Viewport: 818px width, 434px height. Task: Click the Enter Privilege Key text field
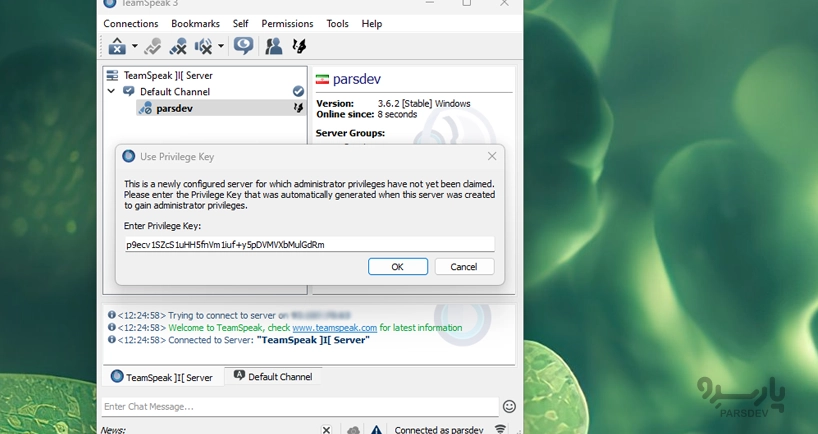309,244
